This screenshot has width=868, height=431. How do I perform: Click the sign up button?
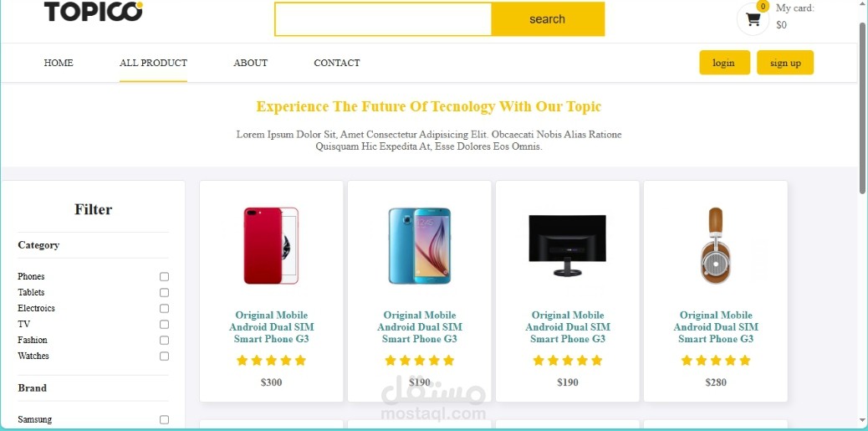[x=785, y=63]
